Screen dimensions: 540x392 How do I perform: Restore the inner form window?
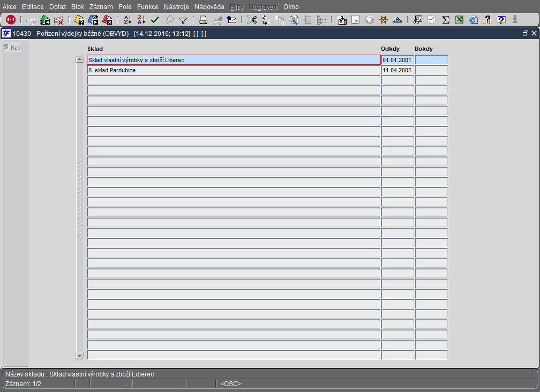pos(525,33)
